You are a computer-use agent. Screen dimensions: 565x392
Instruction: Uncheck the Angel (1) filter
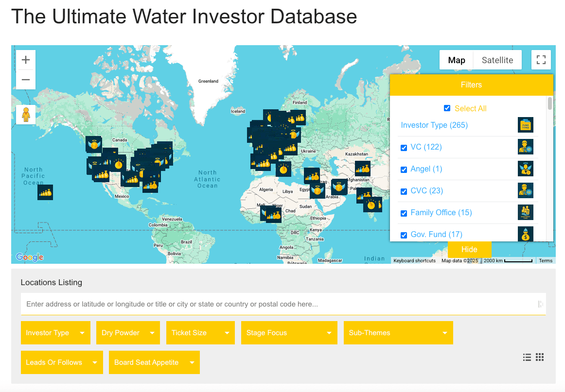[404, 170]
